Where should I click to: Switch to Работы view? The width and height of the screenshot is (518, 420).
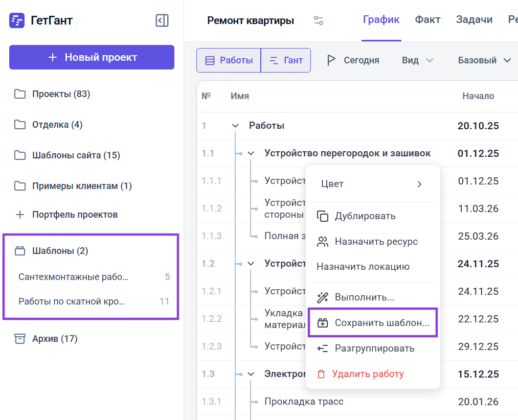(229, 60)
